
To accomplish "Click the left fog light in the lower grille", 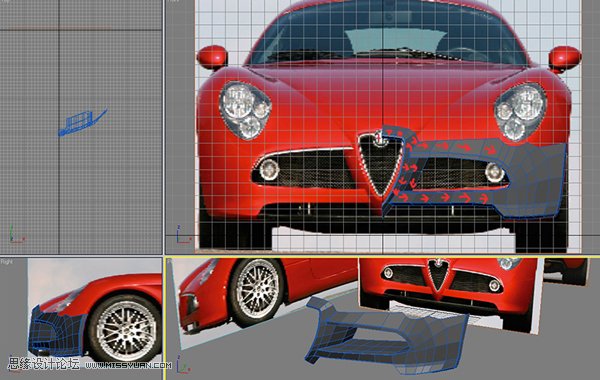I will (269, 170).
